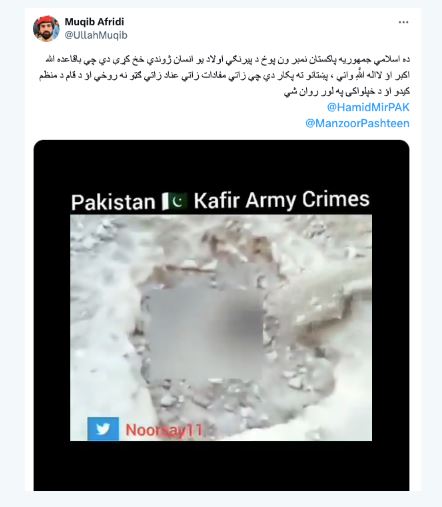The width and height of the screenshot is (442, 507).
Task: Click the Twitter bird logo in the video
Action: 103,429
